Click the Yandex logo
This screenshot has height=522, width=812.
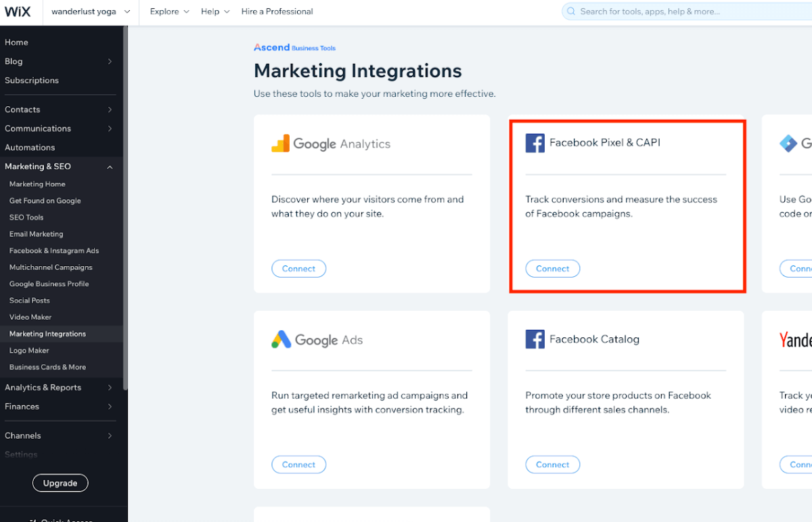797,339
